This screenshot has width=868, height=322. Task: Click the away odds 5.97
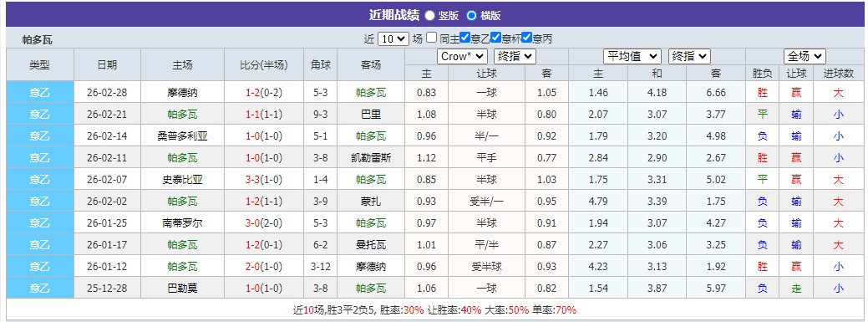[716, 289]
